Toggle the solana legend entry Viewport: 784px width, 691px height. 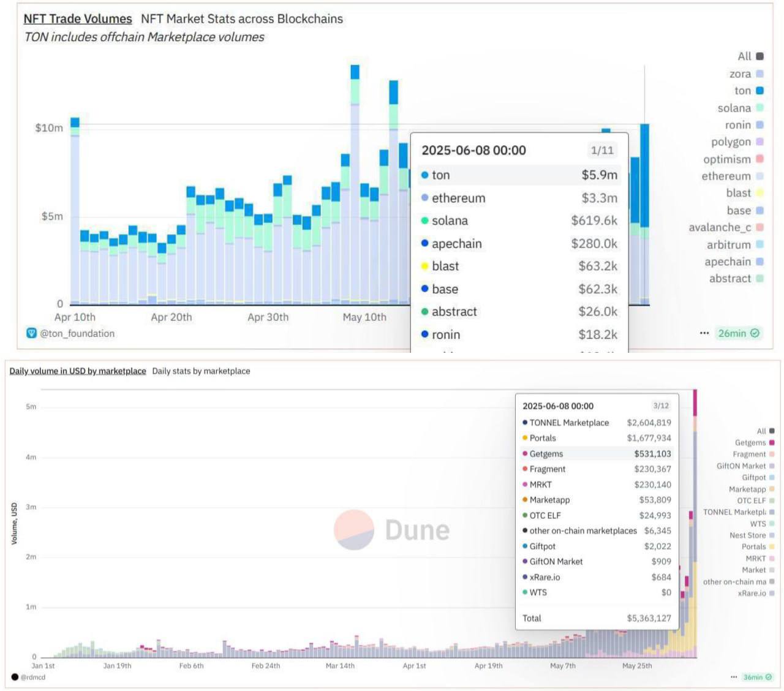pyautogui.click(x=741, y=108)
